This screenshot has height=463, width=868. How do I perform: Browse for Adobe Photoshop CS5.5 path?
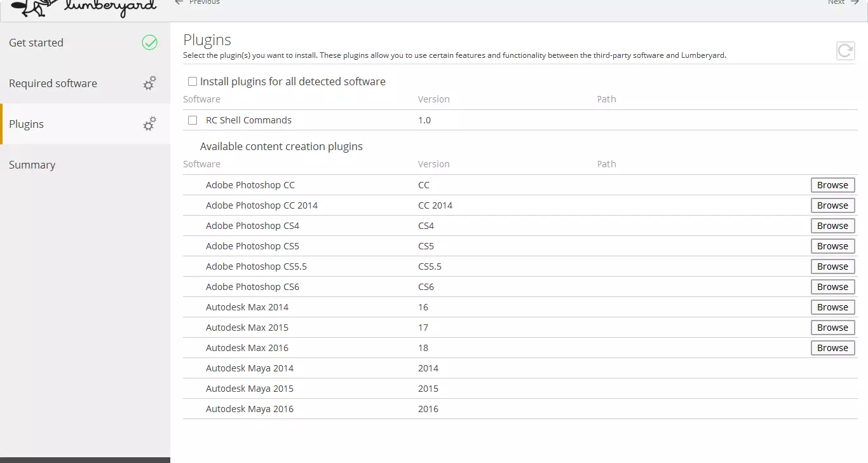832,266
